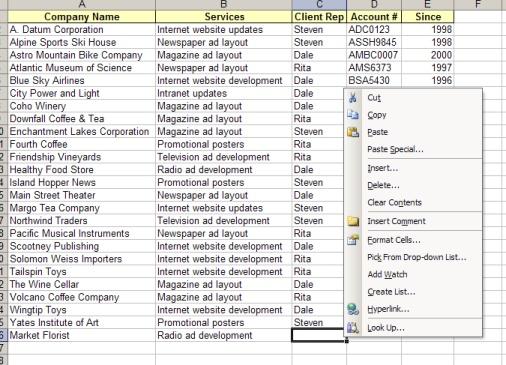Select Insert... in the context menu
Image resolution: width=506 pixels, height=365 pixels.
coord(383,168)
